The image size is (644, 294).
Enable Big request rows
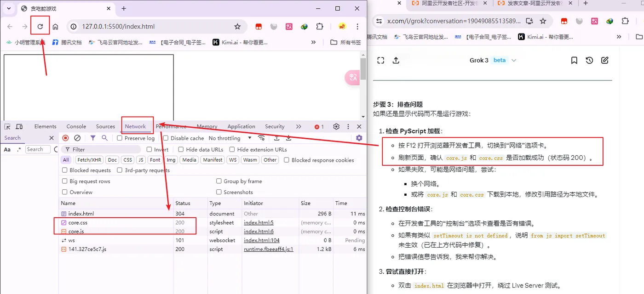(64, 181)
